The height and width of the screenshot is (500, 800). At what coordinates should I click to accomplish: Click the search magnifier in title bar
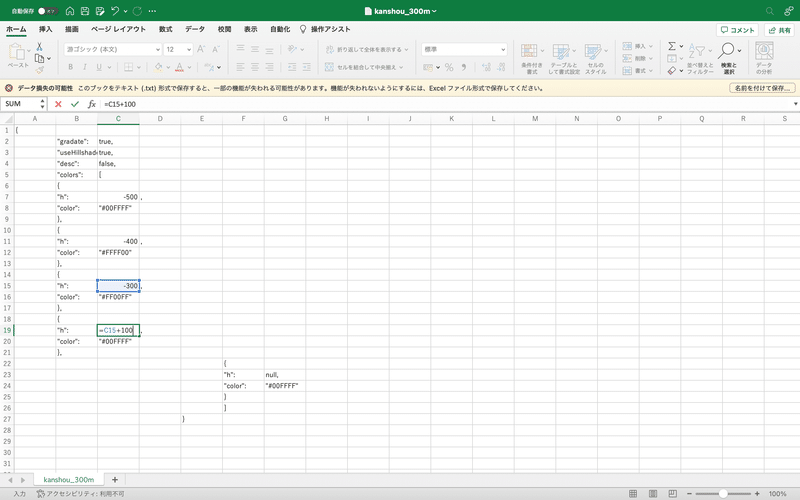(x=770, y=11)
